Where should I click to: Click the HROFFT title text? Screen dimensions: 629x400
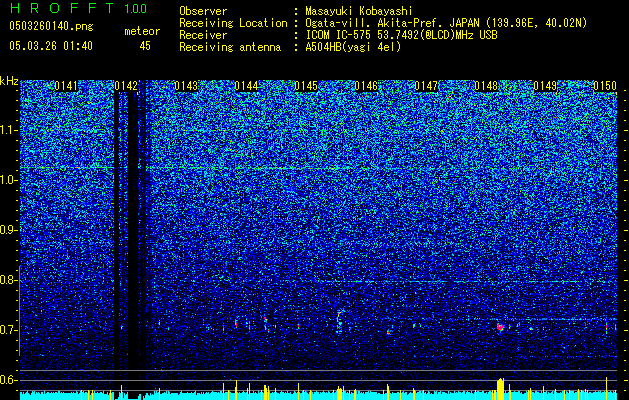pyautogui.click(x=62, y=8)
